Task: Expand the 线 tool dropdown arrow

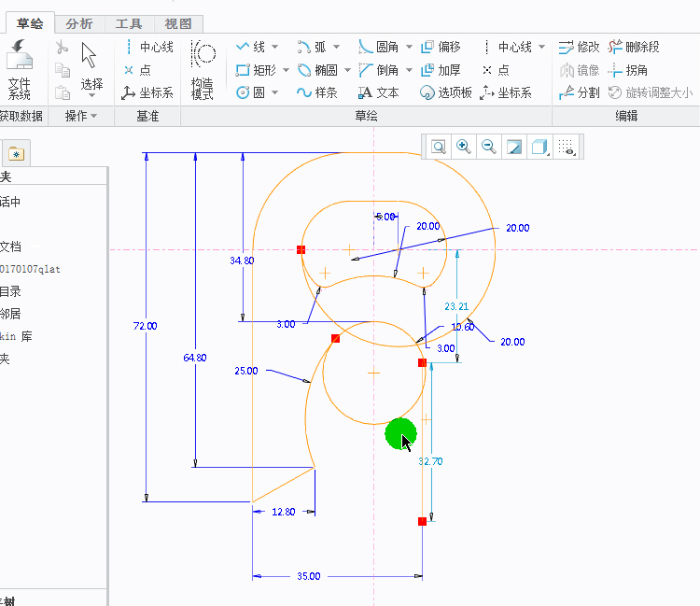Action: (275, 47)
